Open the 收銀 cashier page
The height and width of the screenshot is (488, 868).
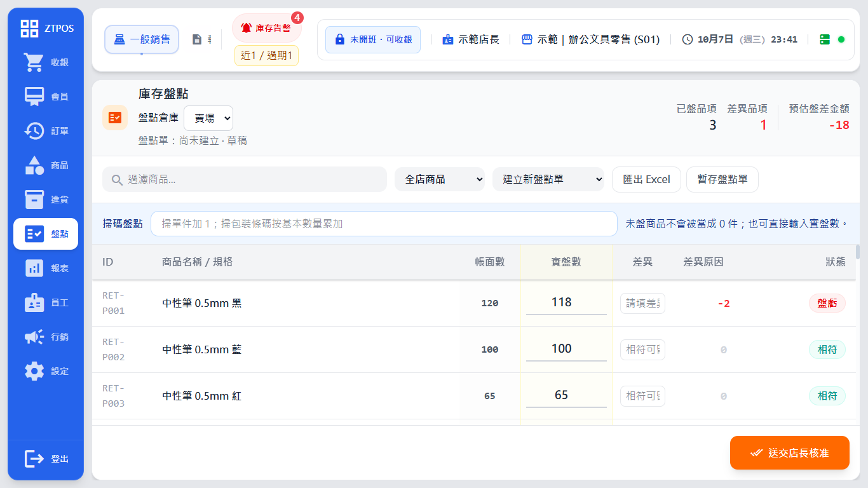[46, 62]
